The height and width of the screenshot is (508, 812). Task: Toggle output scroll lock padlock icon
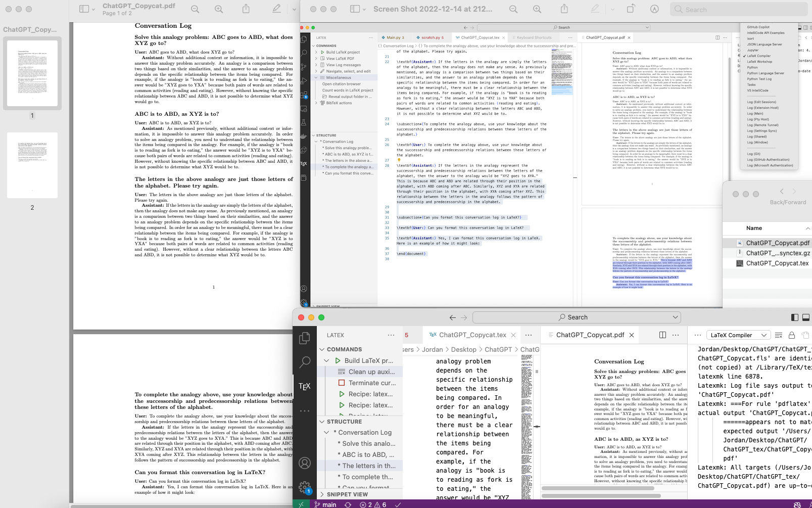[x=792, y=335]
